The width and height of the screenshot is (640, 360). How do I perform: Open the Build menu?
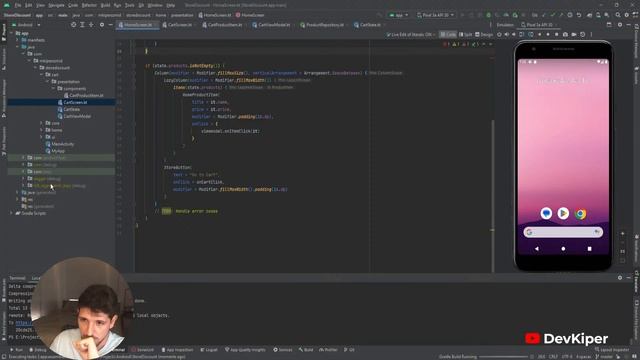105,5
